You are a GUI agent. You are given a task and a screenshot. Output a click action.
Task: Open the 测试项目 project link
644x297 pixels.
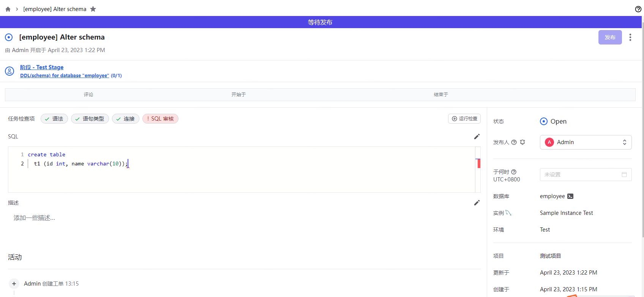(551, 256)
